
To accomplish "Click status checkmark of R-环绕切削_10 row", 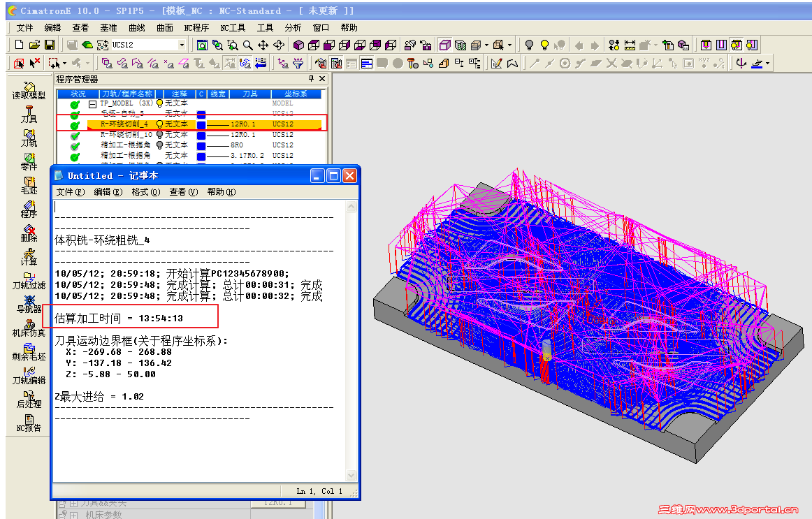I will [x=75, y=136].
